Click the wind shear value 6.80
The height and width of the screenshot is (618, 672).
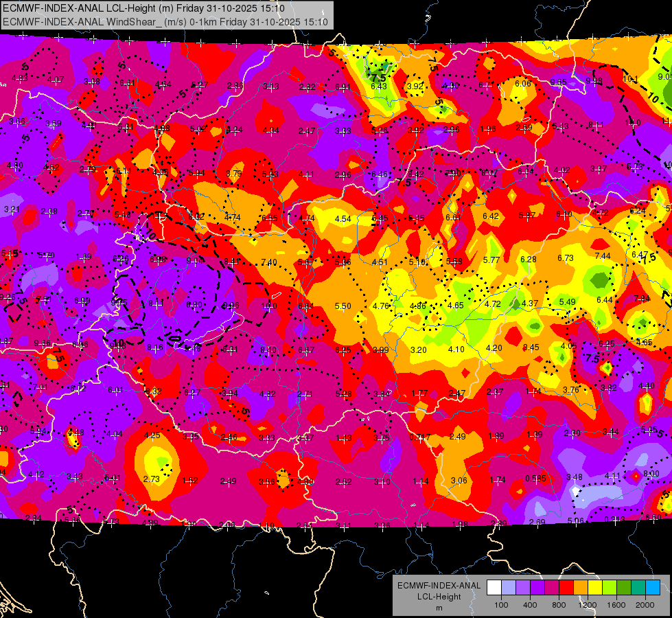194,305
